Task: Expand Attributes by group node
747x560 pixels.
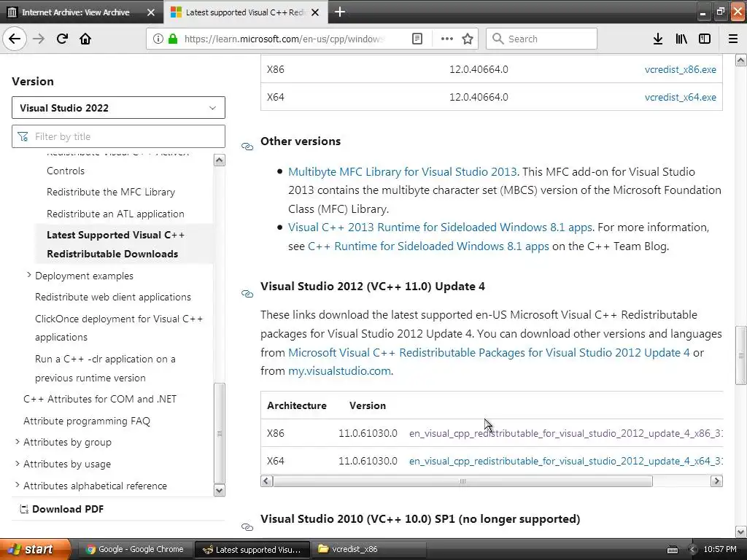Action: pyautogui.click(x=18, y=441)
